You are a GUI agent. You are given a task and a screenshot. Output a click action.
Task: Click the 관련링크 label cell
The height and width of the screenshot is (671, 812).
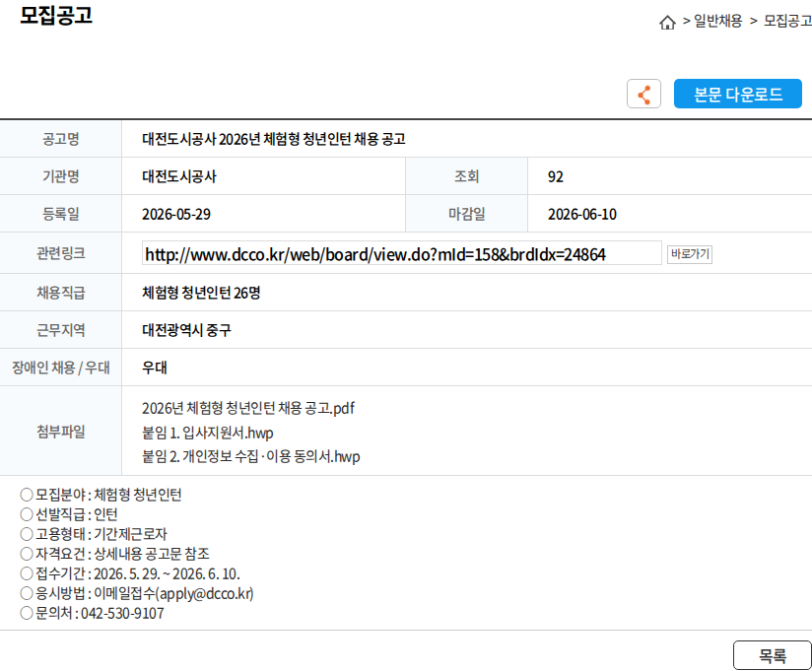pos(60,253)
